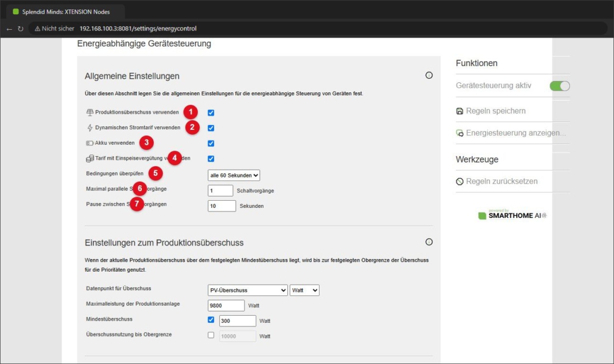The width and height of the screenshot is (614, 364).
Task: Click Regeln zurücksetzen
Action: pos(501,182)
